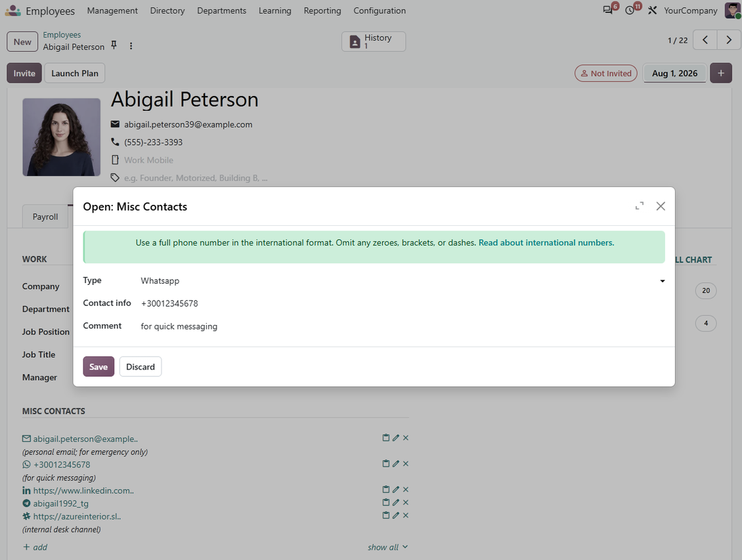Click the Contact info field +30012345678
742x560 pixels.
click(x=403, y=303)
